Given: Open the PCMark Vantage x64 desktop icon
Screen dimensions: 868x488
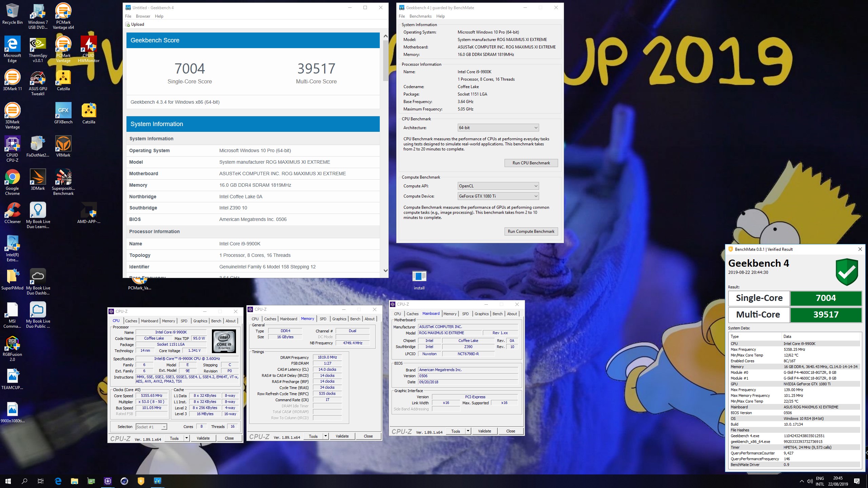Looking at the screenshot, I should [63, 16].
